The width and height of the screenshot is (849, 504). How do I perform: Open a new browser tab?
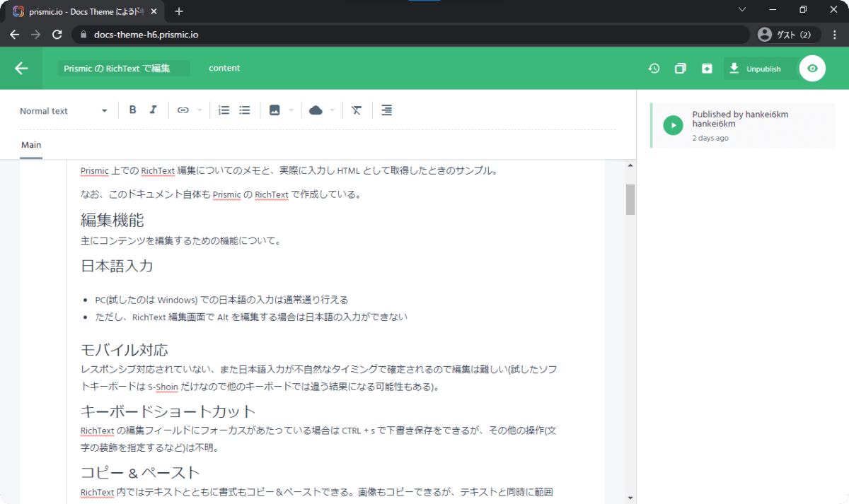pyautogui.click(x=179, y=11)
